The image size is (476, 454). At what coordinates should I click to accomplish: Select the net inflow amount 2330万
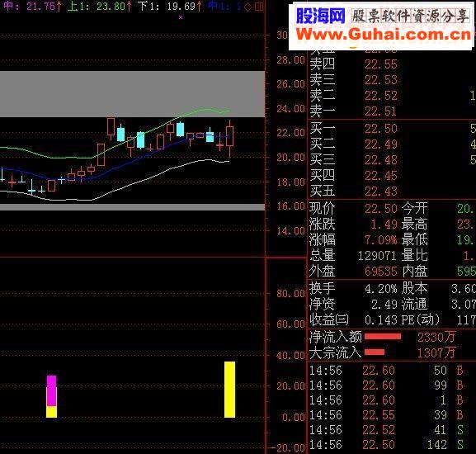coord(436,338)
